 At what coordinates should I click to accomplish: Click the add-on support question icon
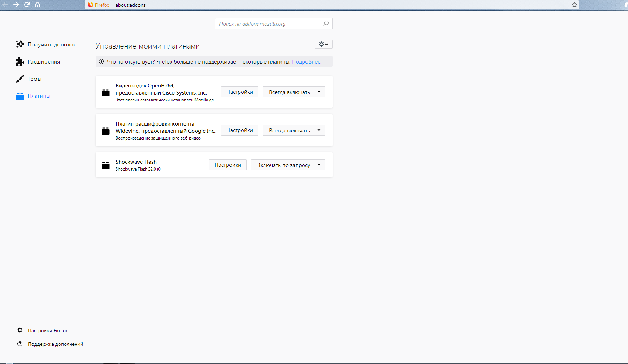(x=20, y=344)
